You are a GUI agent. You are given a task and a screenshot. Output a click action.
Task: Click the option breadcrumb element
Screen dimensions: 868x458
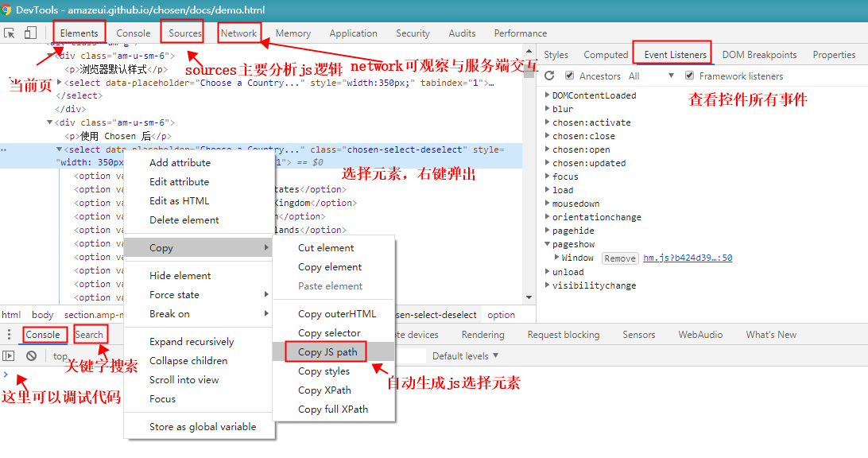click(501, 315)
